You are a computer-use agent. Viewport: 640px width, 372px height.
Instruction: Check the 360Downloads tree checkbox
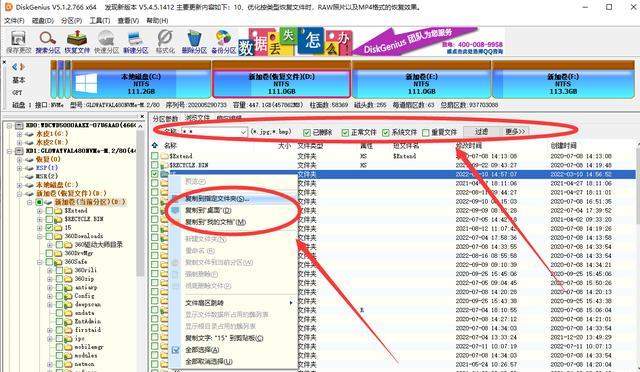click(49, 236)
